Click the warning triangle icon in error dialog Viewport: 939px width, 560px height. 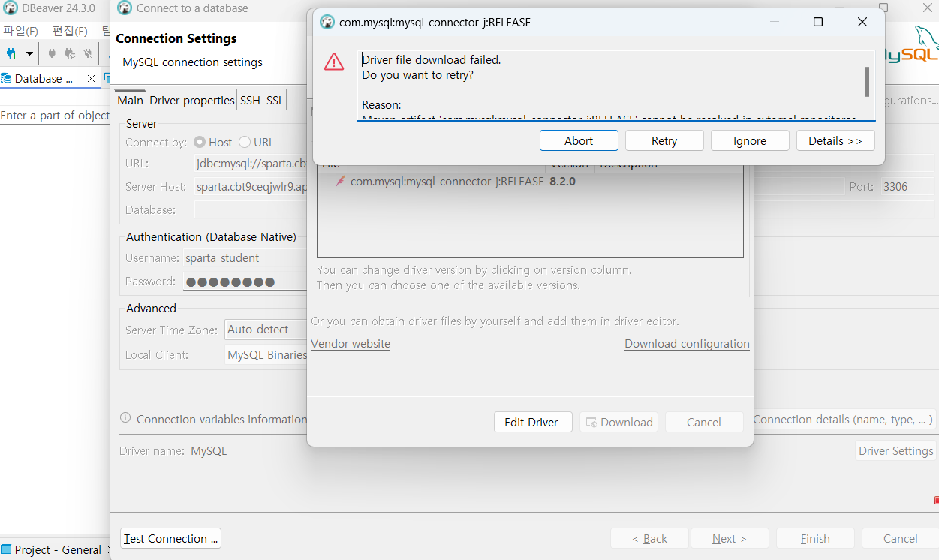(x=334, y=62)
